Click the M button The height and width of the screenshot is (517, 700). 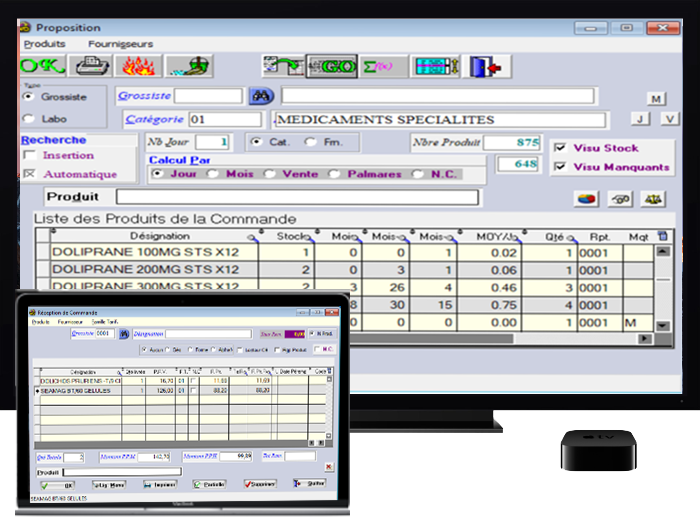[x=656, y=99]
